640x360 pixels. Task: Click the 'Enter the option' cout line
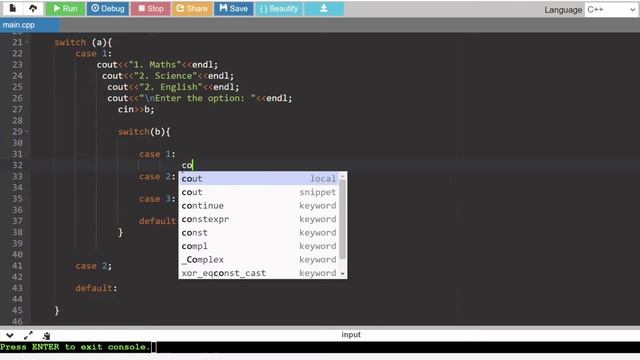tap(200, 98)
